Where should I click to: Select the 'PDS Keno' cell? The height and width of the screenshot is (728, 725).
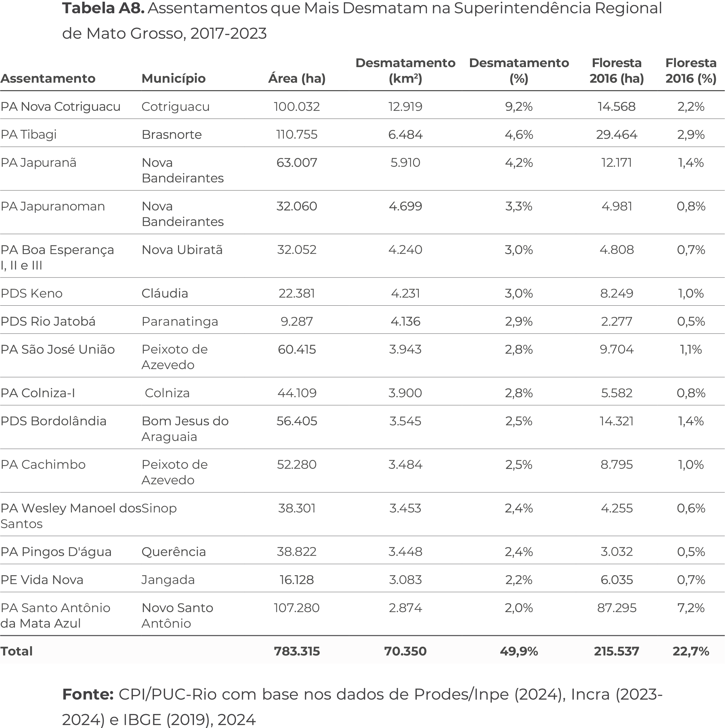pos(31,294)
